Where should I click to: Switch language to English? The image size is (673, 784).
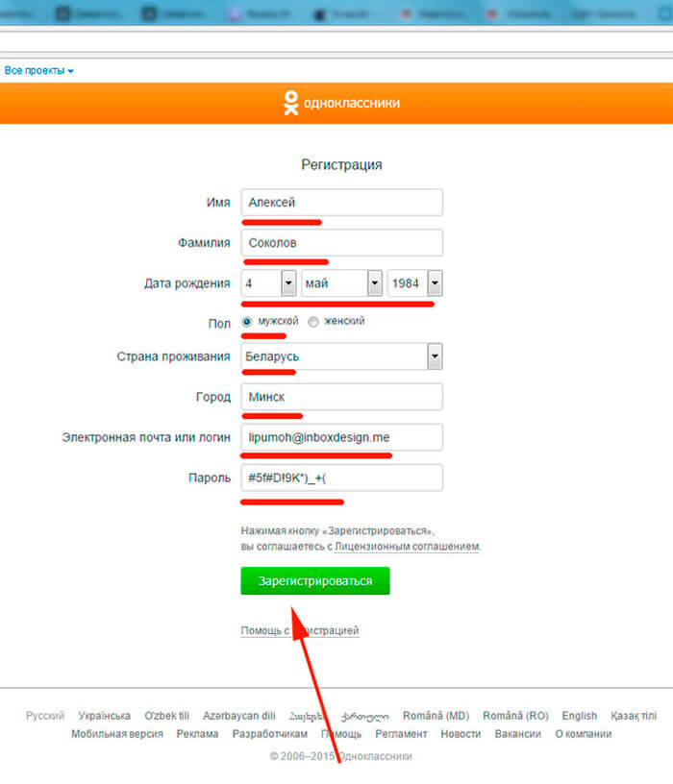point(580,716)
